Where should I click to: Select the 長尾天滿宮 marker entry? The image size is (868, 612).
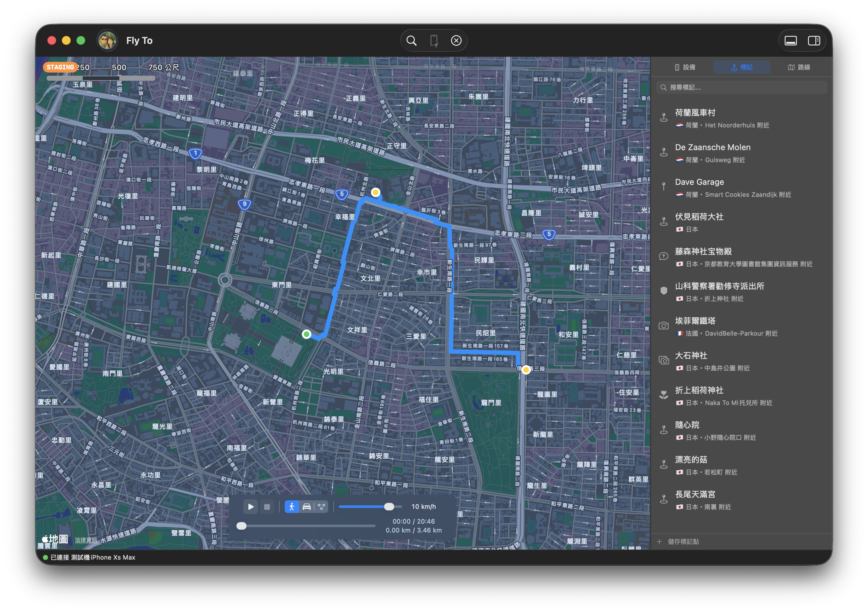click(742, 500)
